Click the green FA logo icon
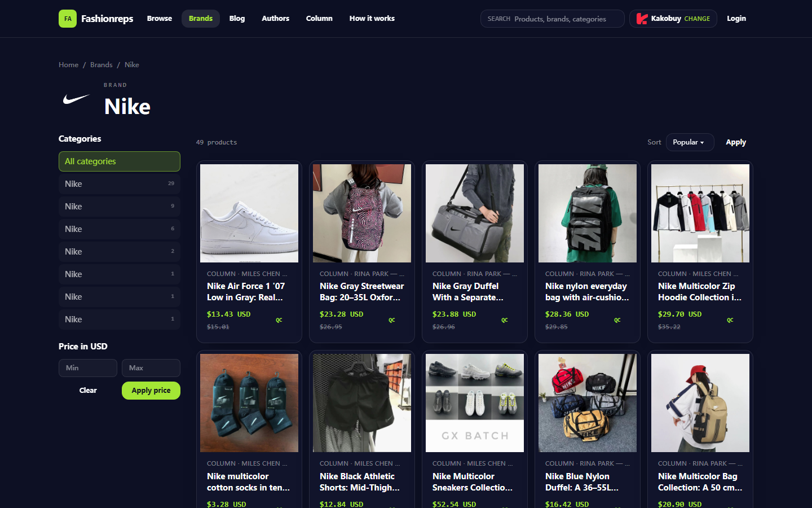812x508 pixels. pos(68,19)
